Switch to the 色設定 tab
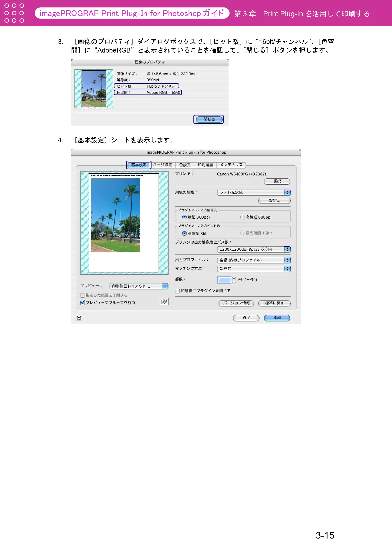Image resolution: width=392 pixels, height=555 pixels. (185, 165)
